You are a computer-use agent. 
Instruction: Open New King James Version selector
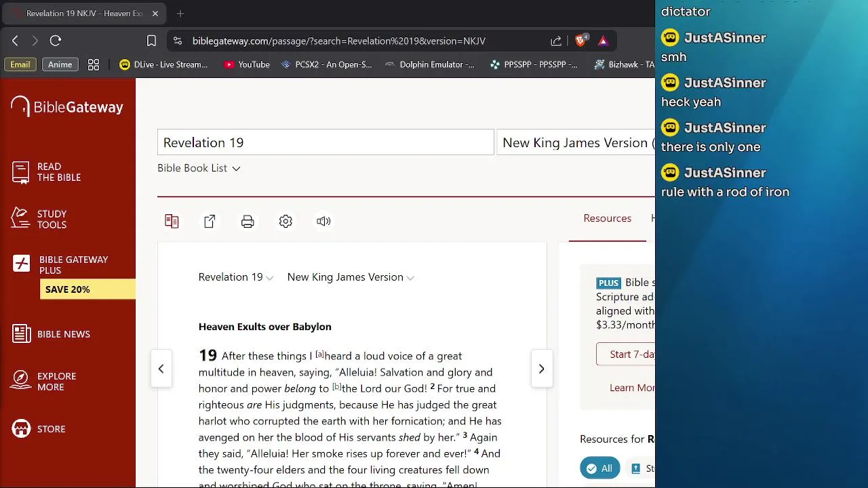(x=576, y=142)
